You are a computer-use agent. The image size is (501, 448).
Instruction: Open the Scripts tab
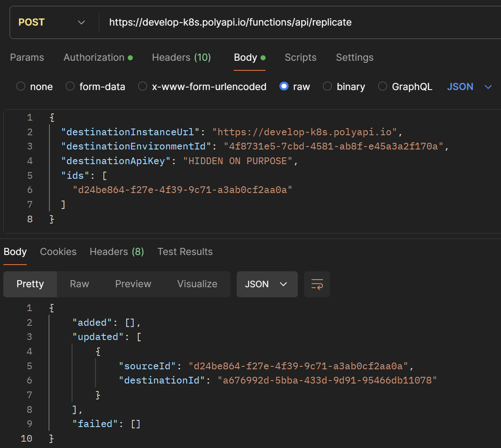pyautogui.click(x=300, y=57)
